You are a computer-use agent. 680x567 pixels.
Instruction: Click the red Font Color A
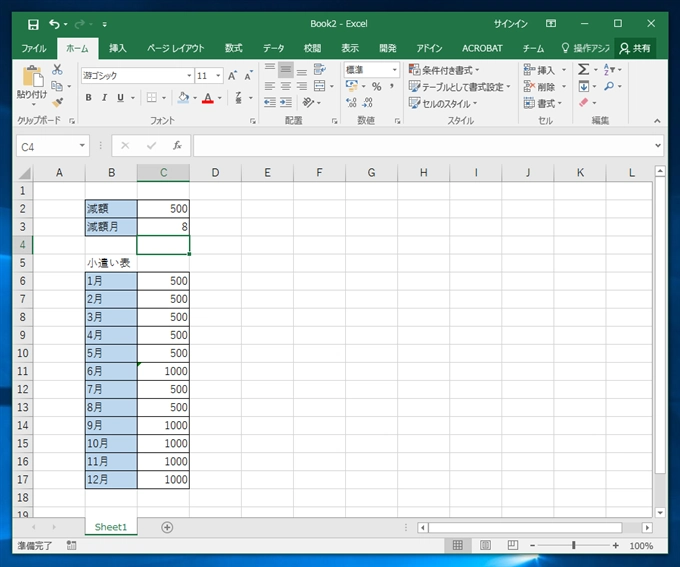(x=208, y=98)
